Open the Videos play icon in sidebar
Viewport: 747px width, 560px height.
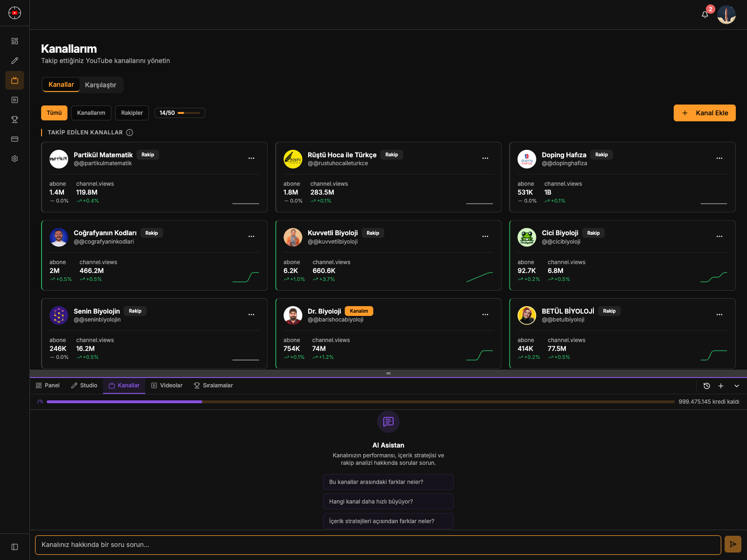tap(14, 100)
